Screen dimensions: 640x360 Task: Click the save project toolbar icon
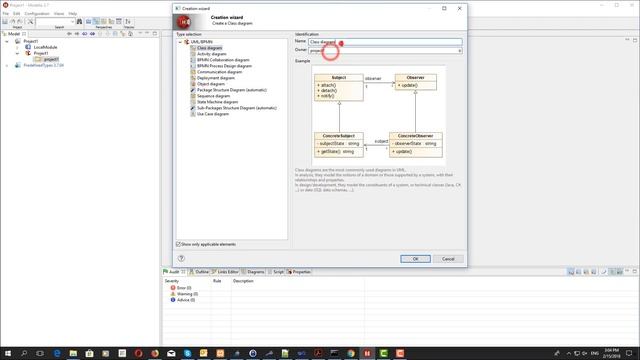coord(5,21)
